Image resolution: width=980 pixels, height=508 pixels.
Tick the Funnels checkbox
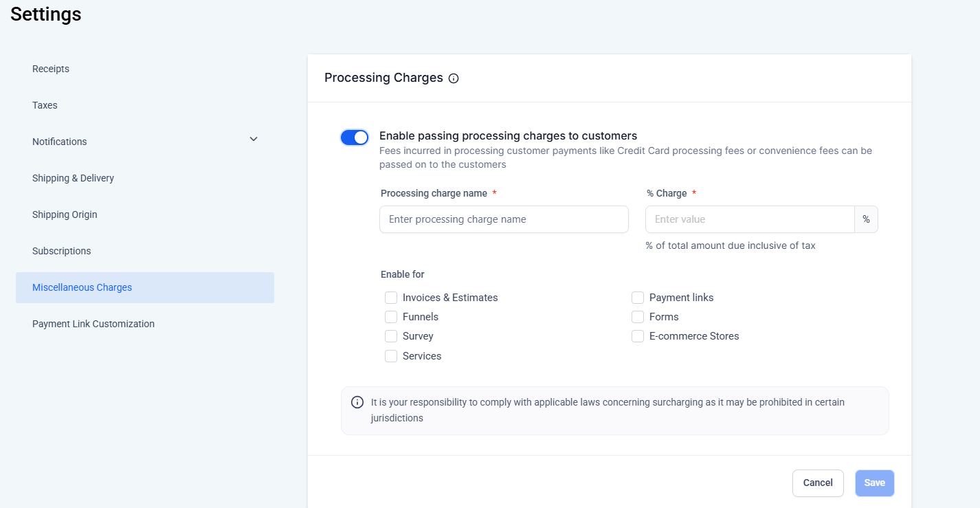tap(391, 317)
